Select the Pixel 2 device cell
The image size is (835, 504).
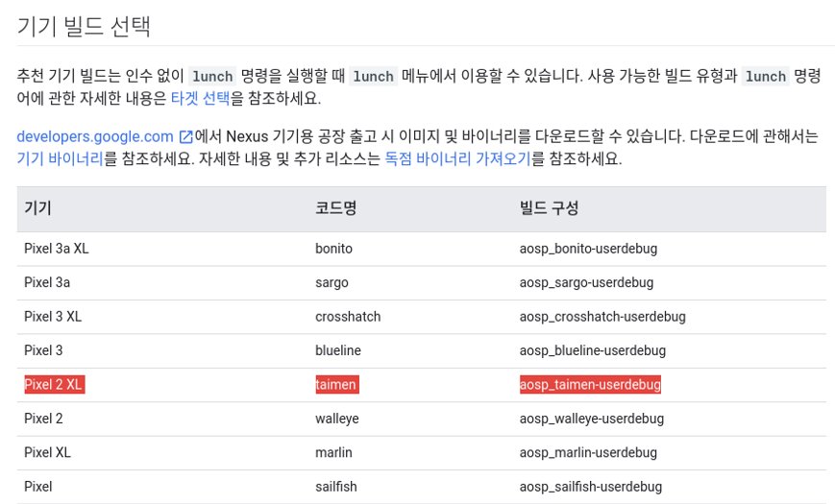[x=43, y=419]
